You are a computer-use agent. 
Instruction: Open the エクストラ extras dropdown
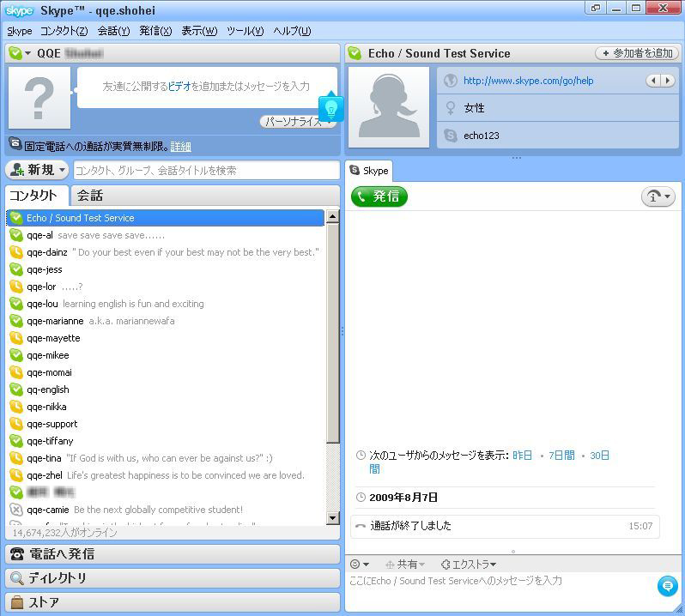[x=469, y=565]
